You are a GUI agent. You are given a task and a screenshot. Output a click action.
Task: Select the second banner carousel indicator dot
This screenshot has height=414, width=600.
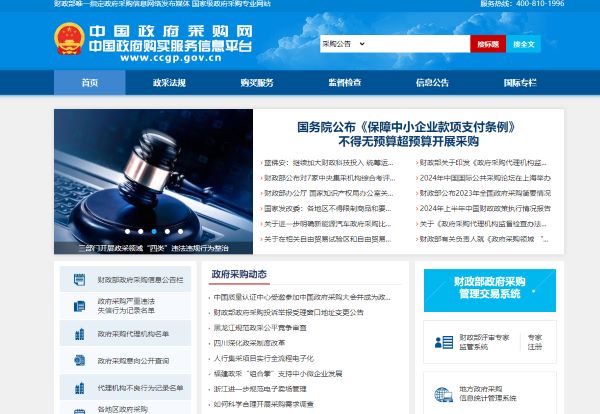pyautogui.click(x=140, y=231)
